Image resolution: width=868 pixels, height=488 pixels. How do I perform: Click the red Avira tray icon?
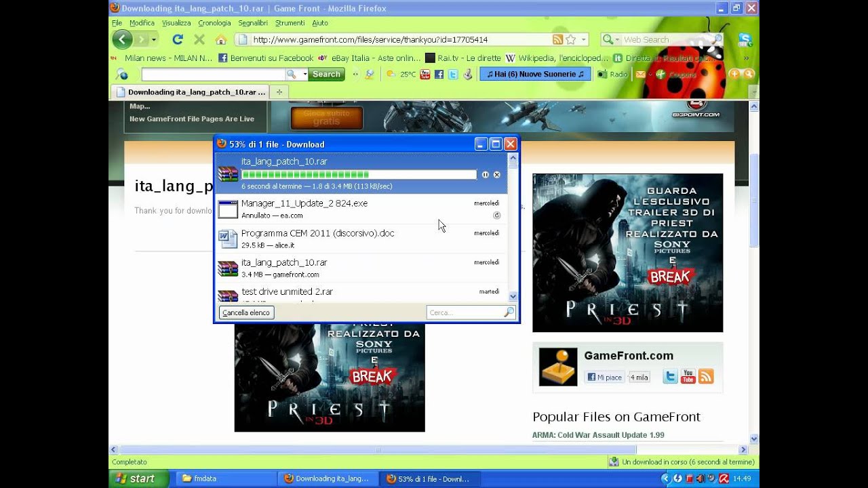(x=724, y=479)
